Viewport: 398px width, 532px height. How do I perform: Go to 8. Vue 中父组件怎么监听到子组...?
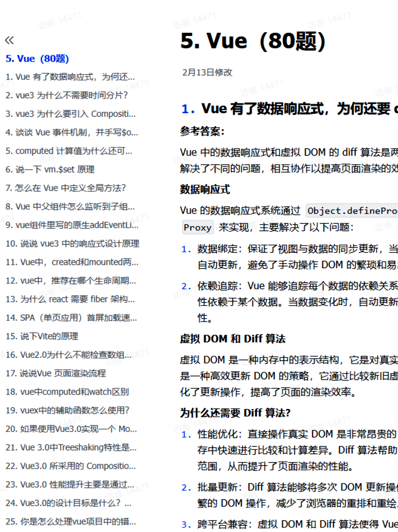70,206
